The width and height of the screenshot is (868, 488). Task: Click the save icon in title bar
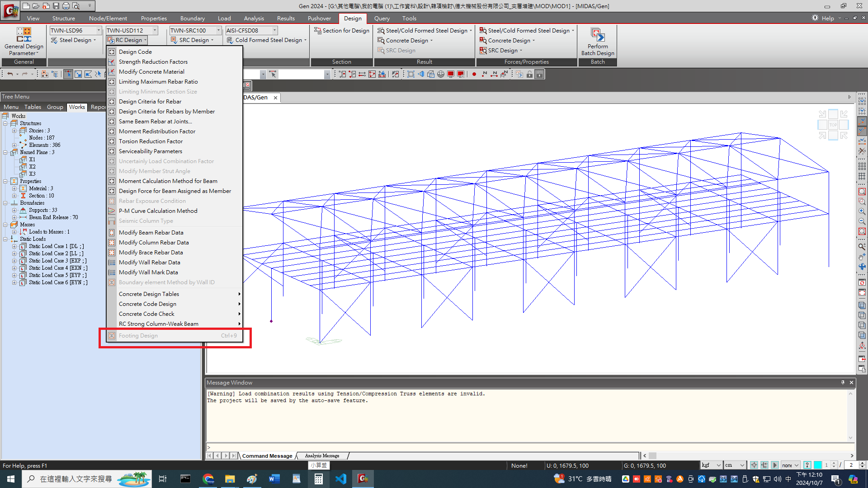[56, 6]
